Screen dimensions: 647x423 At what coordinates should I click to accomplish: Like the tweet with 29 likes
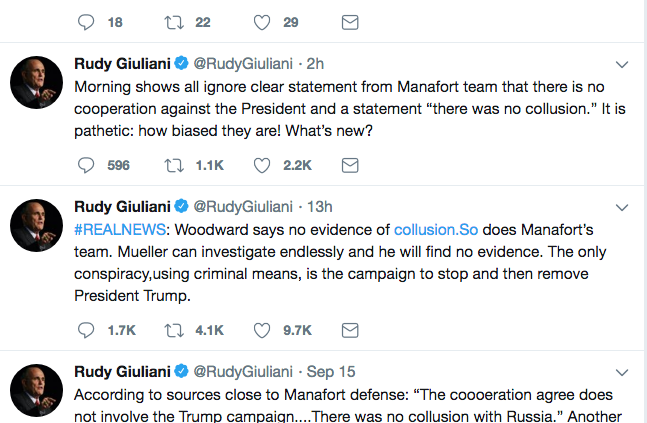coord(262,22)
